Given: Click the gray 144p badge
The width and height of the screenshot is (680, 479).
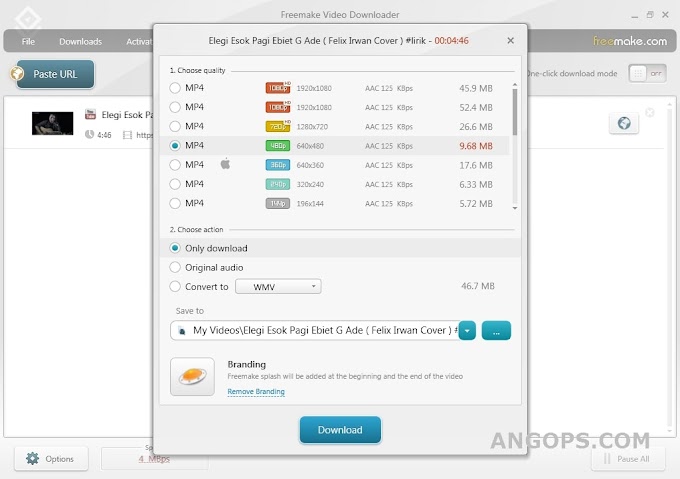Looking at the screenshot, I should 278,203.
